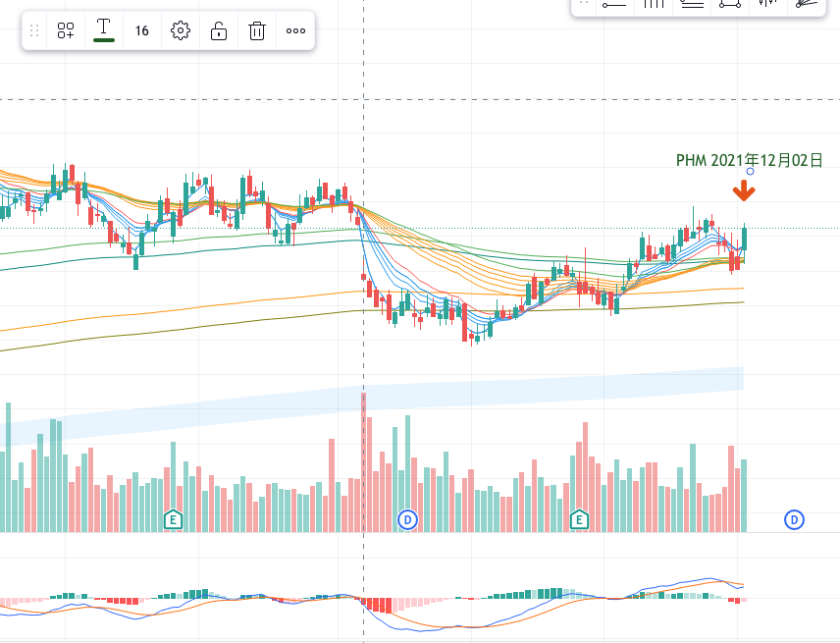Viewport: 840px width, 643px height.
Task: Open the text color picker with green underline
Action: (103, 29)
